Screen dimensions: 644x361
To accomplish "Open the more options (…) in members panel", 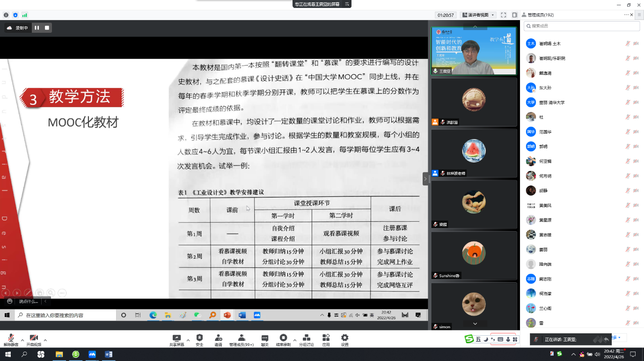I will 626,15.
